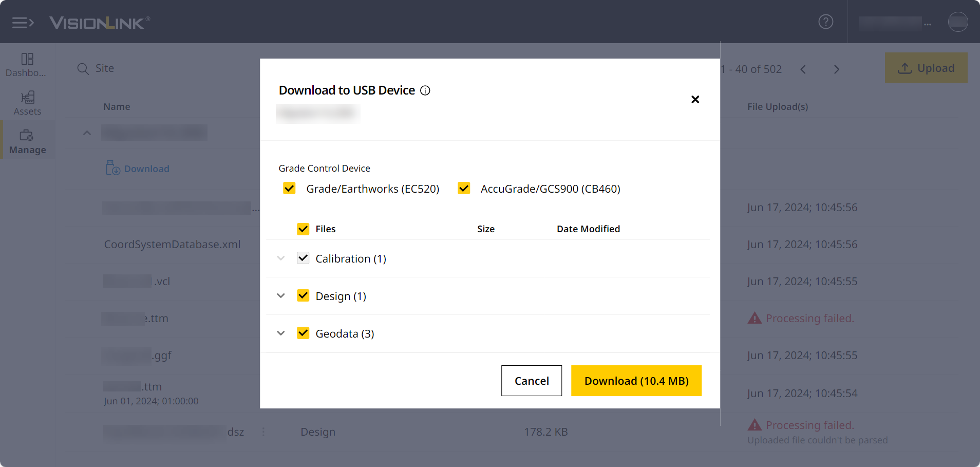Screen dimensions: 980x467
Task: Click the 1 - 40 of 502 pagination text
Action: (x=751, y=69)
